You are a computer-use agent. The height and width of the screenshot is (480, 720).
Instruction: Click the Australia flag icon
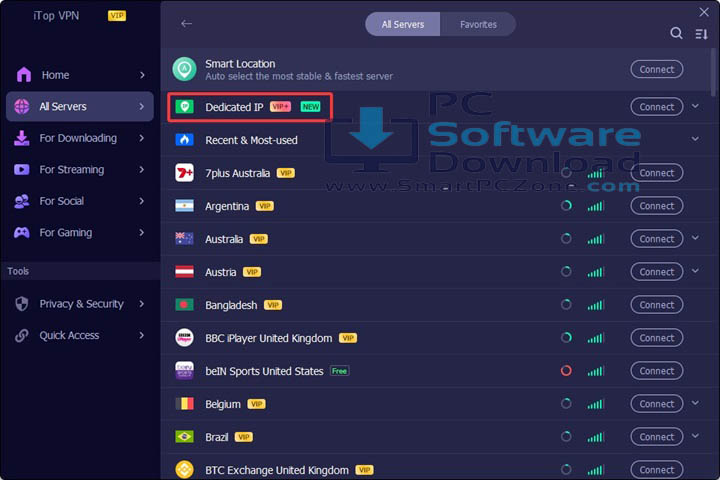tap(185, 239)
